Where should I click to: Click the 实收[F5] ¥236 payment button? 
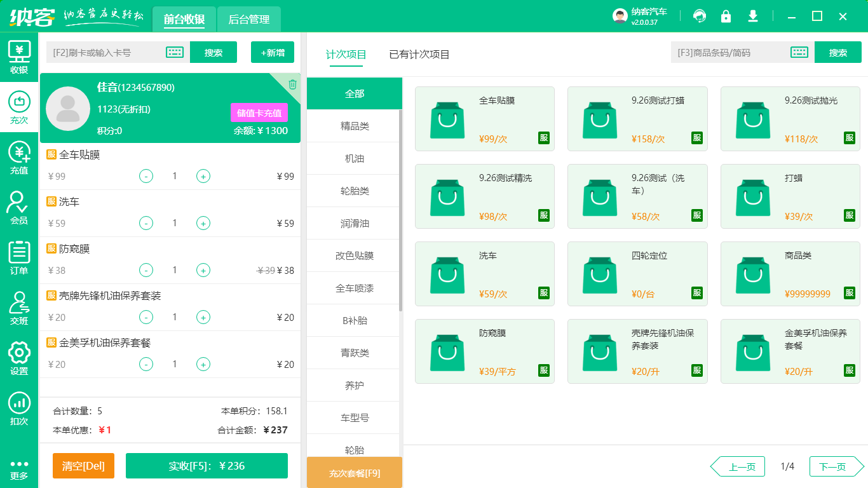(206, 466)
